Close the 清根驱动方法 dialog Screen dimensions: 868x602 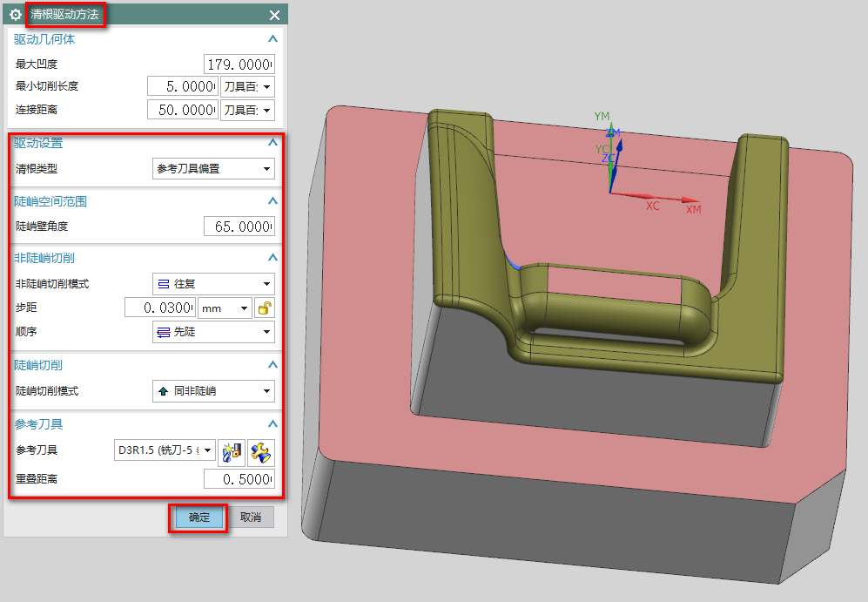coord(274,15)
